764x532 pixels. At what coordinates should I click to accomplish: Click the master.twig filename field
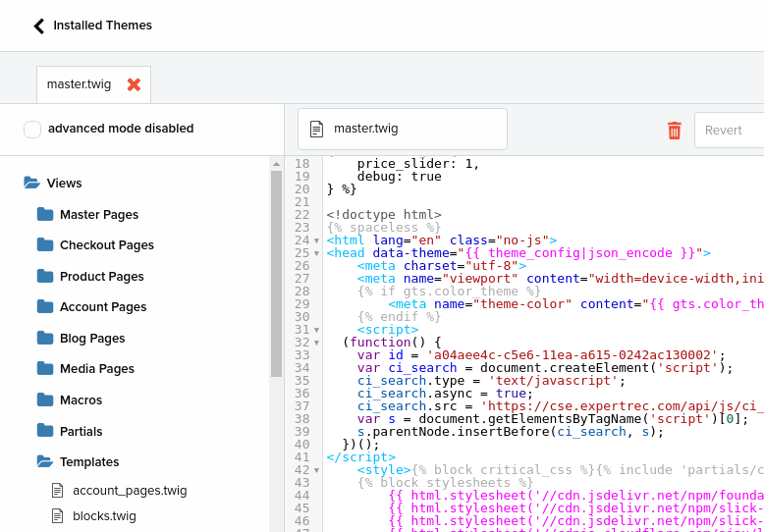pyautogui.click(x=403, y=130)
